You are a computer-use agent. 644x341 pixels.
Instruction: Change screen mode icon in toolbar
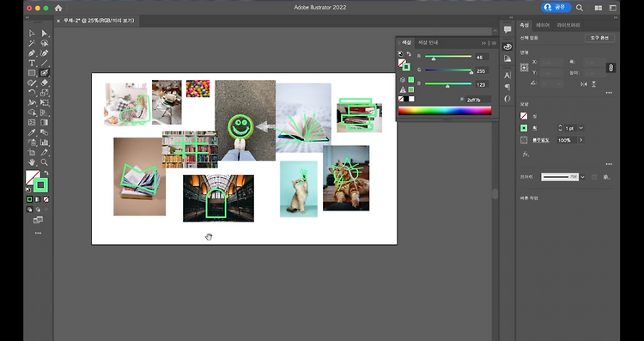(x=38, y=220)
